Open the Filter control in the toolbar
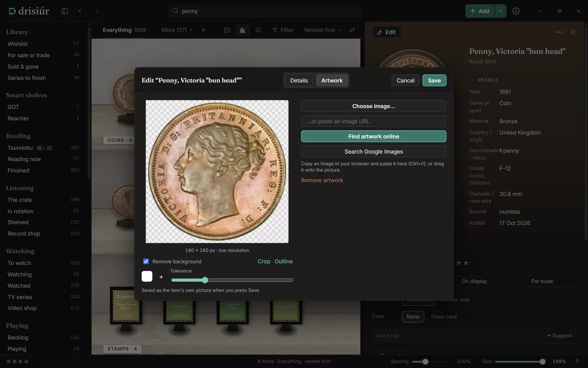The image size is (588, 368). coord(283,30)
